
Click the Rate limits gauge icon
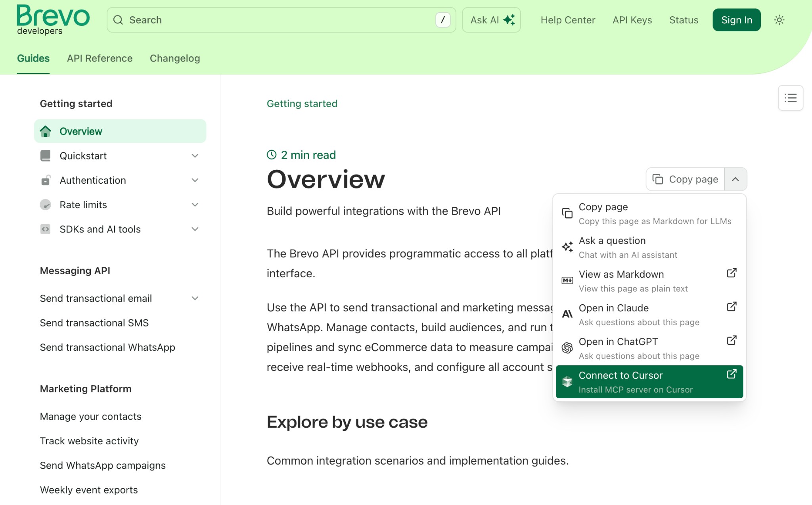[x=46, y=205]
